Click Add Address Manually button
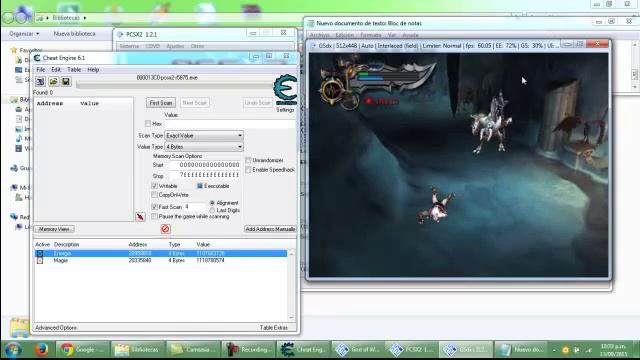640x360 pixels. tap(270, 229)
